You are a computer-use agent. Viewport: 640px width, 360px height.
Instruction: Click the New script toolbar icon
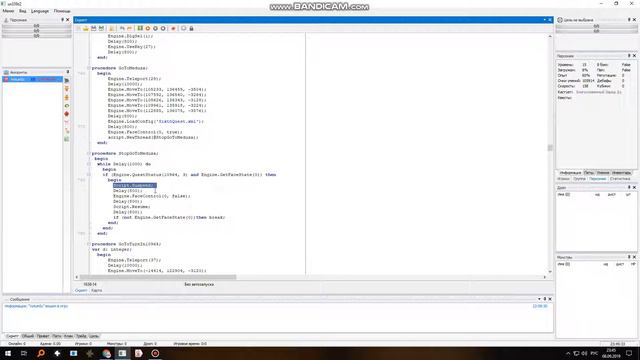click(x=78, y=29)
